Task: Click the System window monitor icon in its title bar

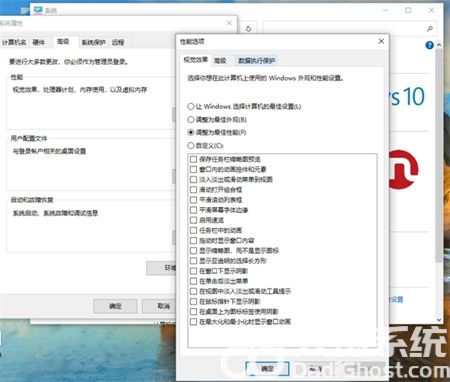Action: coord(38,10)
